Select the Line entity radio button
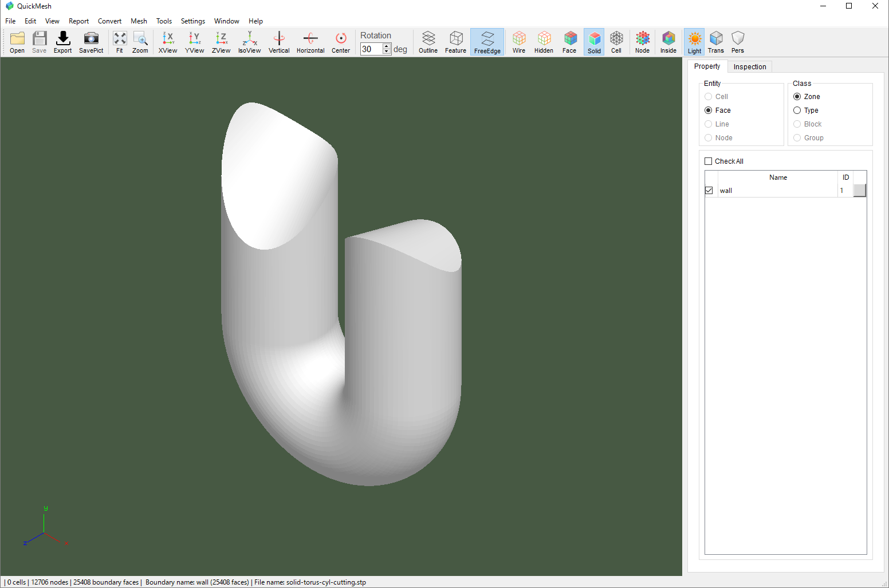 coord(709,124)
